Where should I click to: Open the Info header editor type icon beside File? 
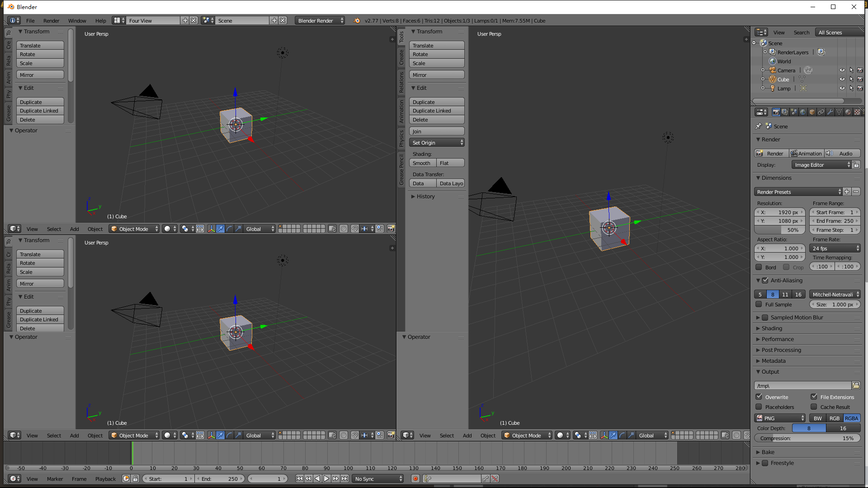point(14,20)
